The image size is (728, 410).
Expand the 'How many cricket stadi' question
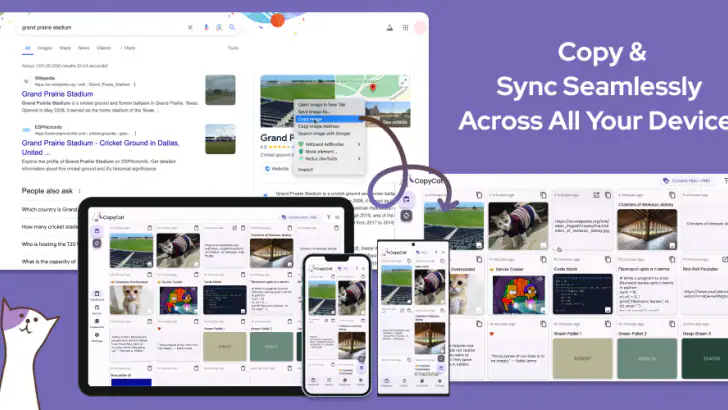pyautogui.click(x=50, y=227)
